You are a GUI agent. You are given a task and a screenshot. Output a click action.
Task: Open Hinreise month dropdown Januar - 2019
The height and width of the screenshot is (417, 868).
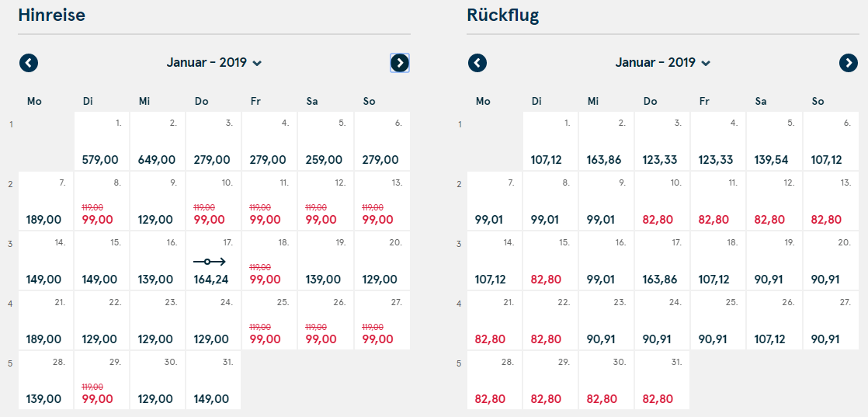pos(214,63)
